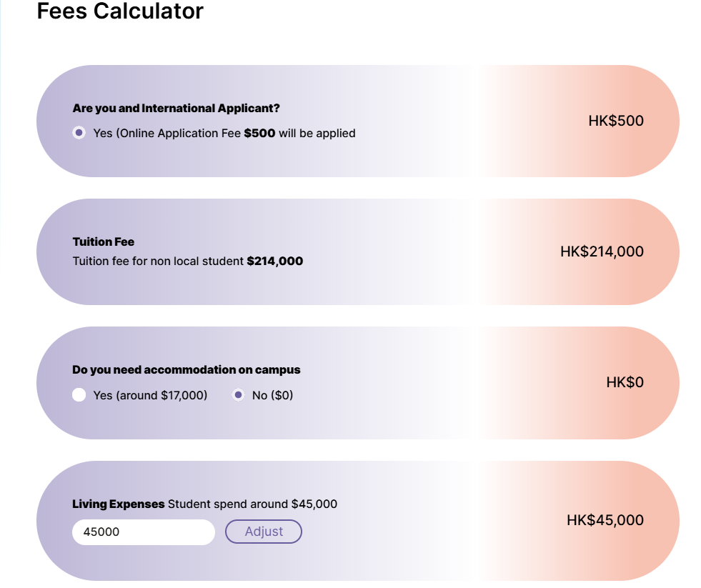Click the "will be applied" text
701x588 pixels.
click(x=317, y=134)
